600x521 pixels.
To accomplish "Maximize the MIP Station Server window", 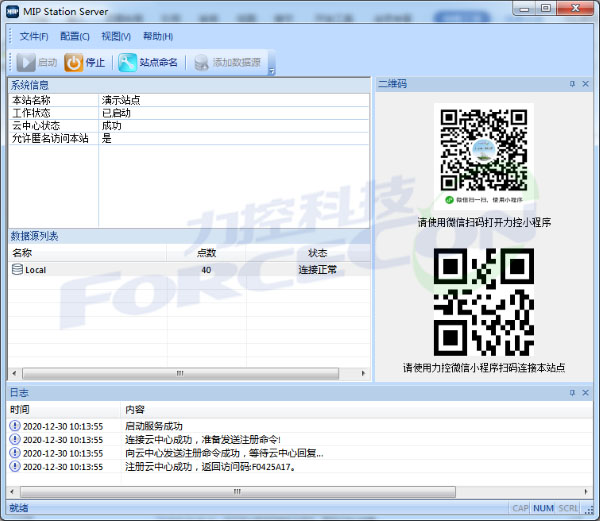I will point(546,8).
